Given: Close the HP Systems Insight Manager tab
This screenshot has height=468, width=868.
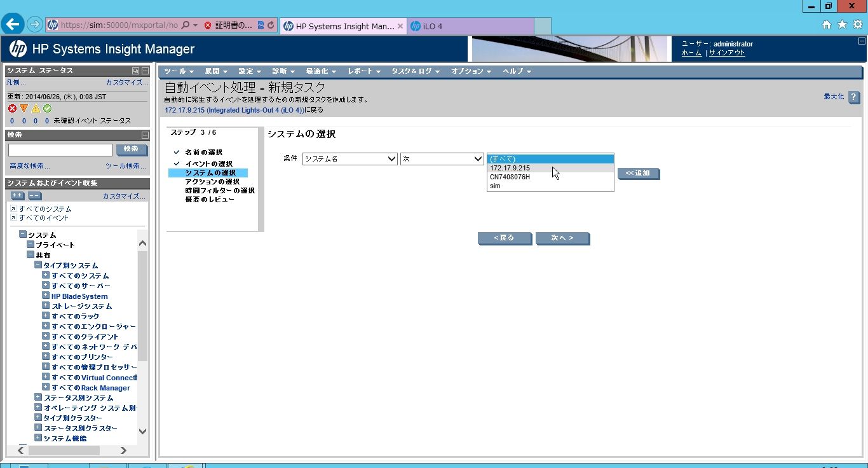Looking at the screenshot, I should point(400,26).
